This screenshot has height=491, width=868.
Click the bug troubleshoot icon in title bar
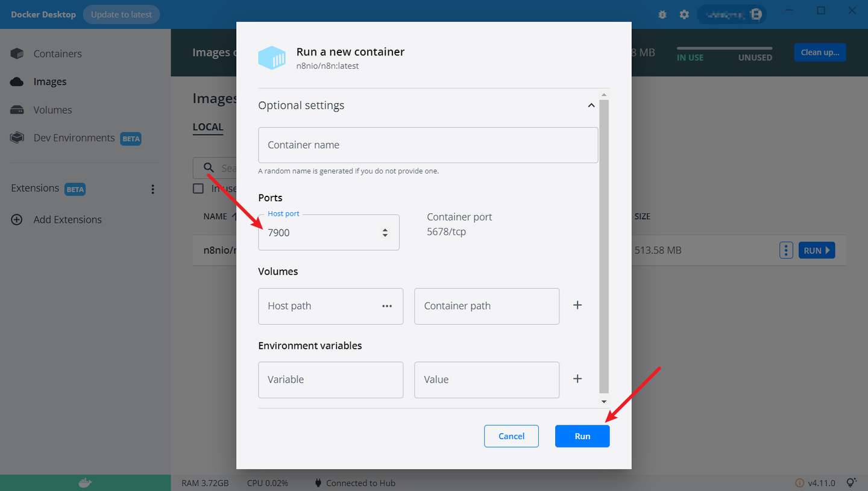tap(662, 14)
